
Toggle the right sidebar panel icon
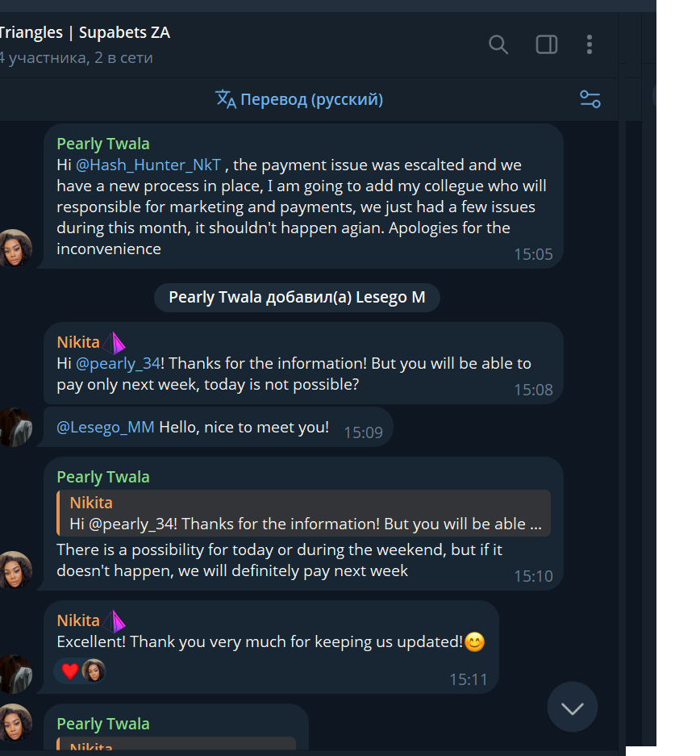(547, 44)
